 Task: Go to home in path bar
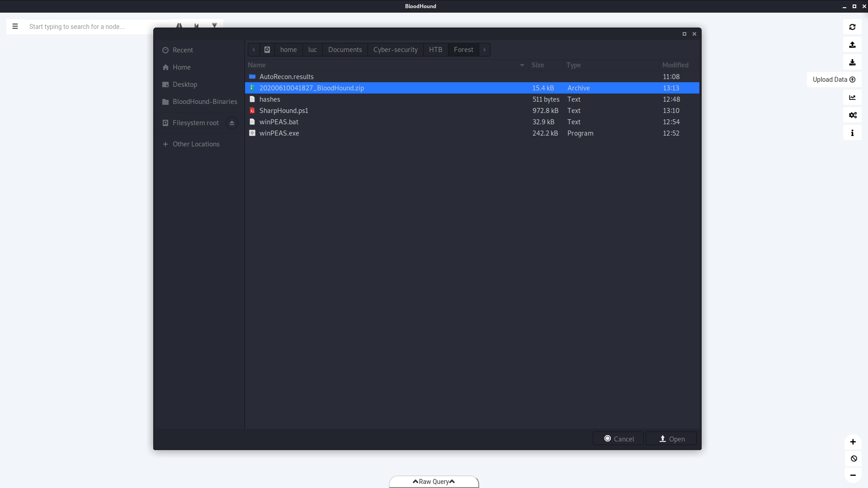click(288, 50)
